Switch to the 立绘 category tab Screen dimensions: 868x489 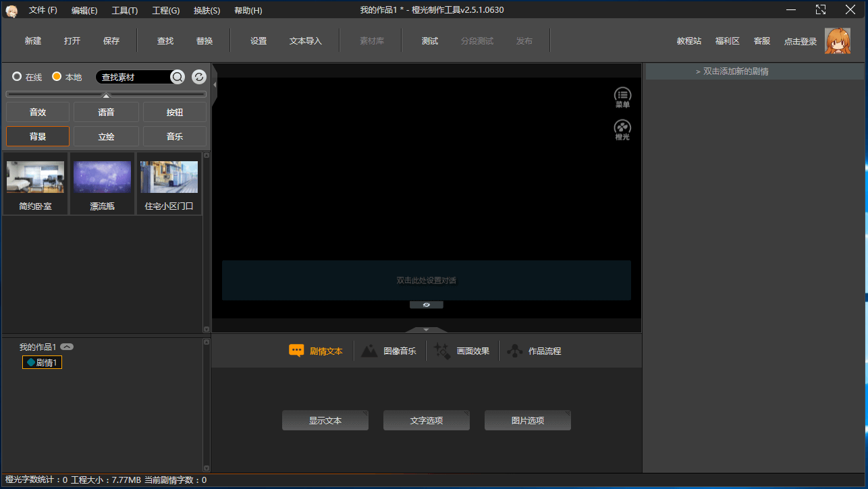click(106, 136)
